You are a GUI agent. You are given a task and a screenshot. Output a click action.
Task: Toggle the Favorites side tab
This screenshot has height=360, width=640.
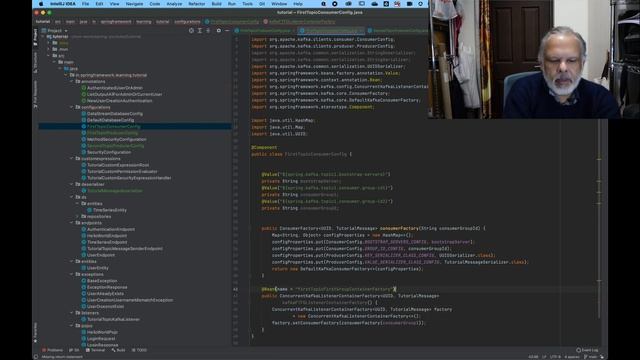click(x=36, y=332)
